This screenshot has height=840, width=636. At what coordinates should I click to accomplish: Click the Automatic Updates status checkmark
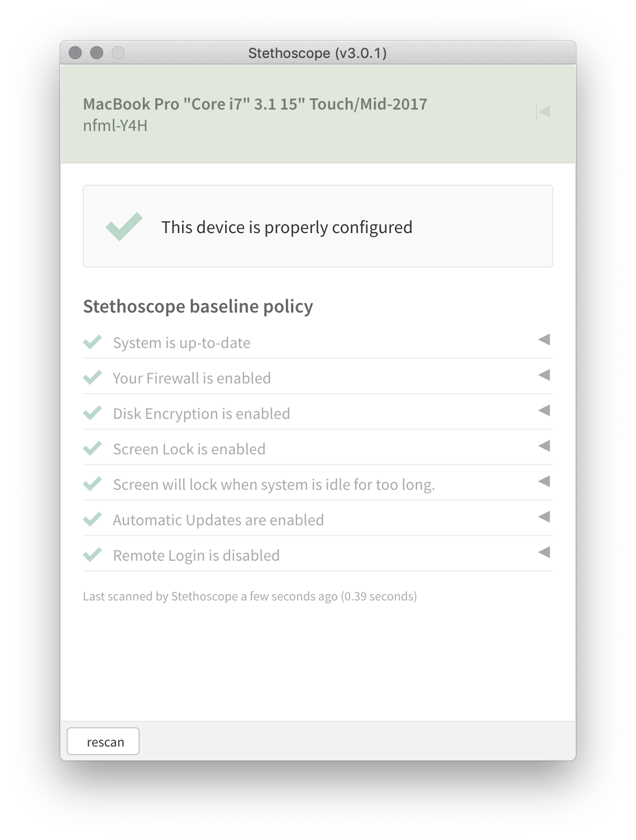click(93, 519)
